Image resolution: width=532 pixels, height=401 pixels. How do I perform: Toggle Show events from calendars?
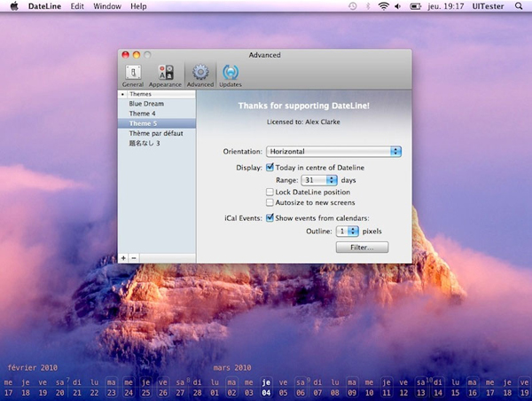click(x=270, y=218)
